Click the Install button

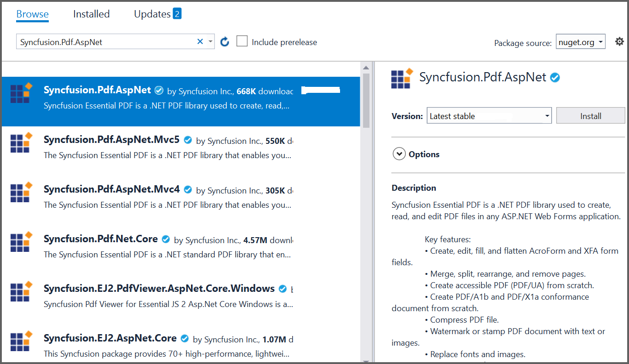(591, 116)
